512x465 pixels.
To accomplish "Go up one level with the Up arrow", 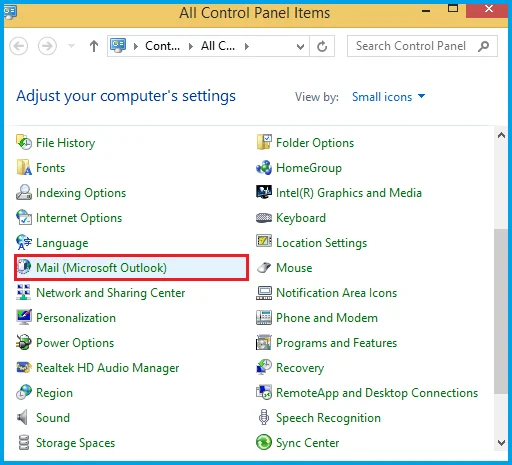I will 94,46.
